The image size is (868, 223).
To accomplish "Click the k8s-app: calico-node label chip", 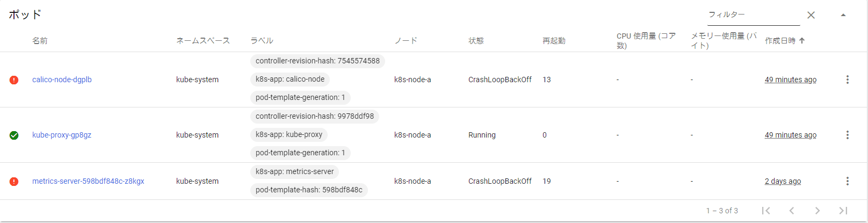I will 290,79.
